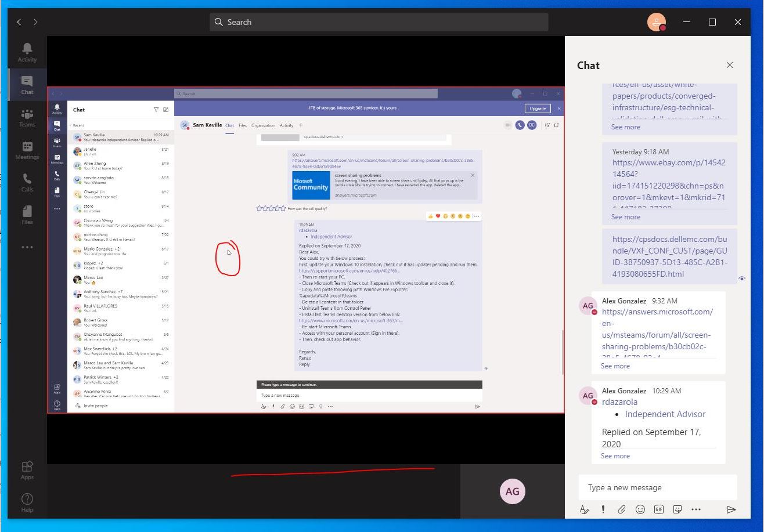Collapse the Recent chat list in shared screen
764x532 pixels.
[x=77, y=125]
